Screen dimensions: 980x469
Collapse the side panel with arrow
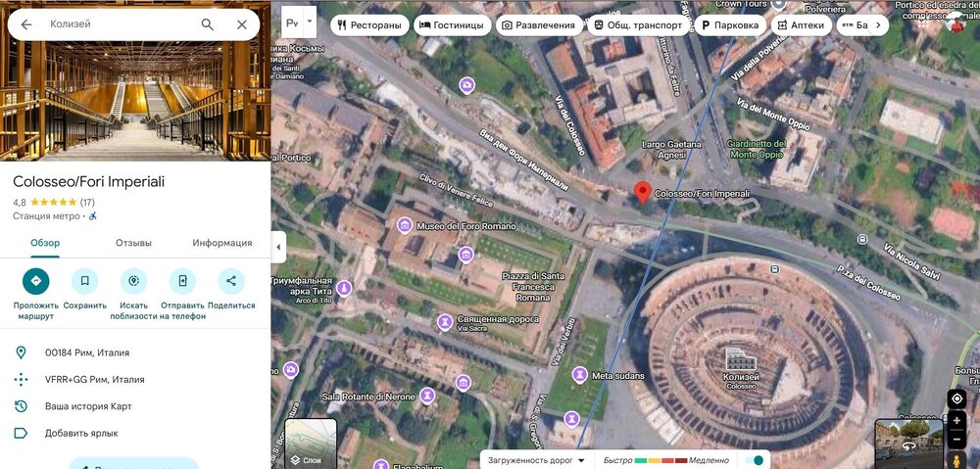tap(278, 247)
